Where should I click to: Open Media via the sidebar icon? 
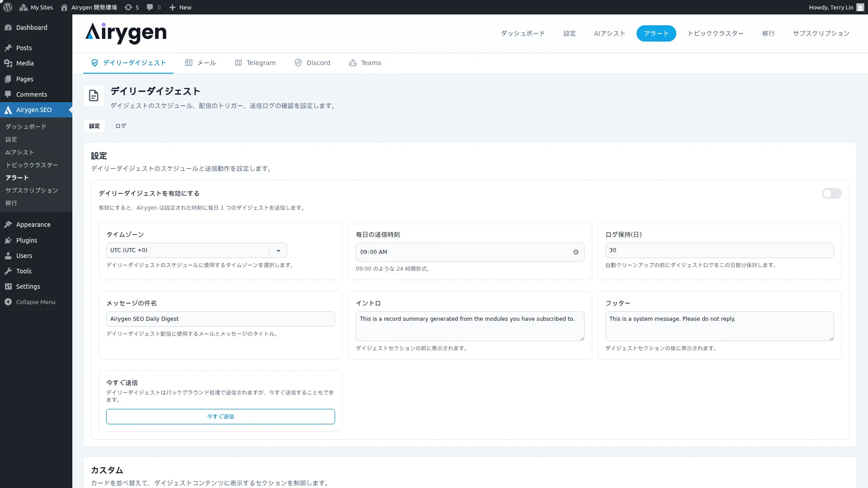tap(8, 63)
